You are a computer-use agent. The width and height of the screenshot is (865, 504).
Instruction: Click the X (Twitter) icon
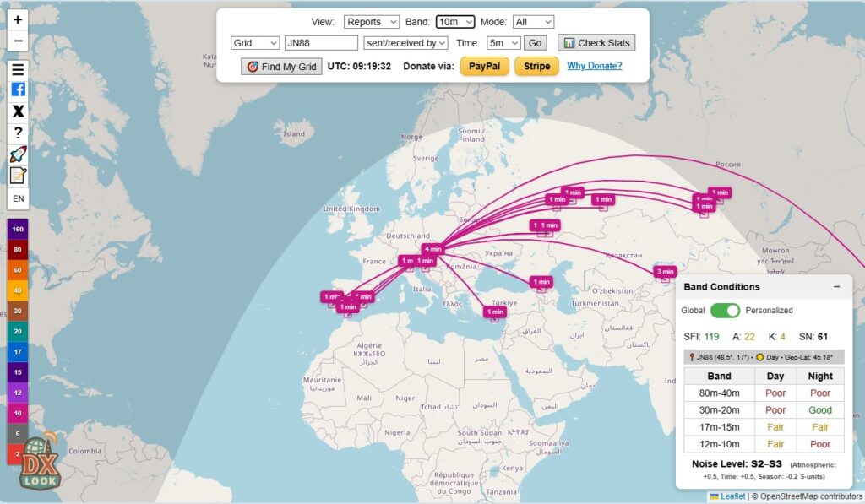[18, 111]
